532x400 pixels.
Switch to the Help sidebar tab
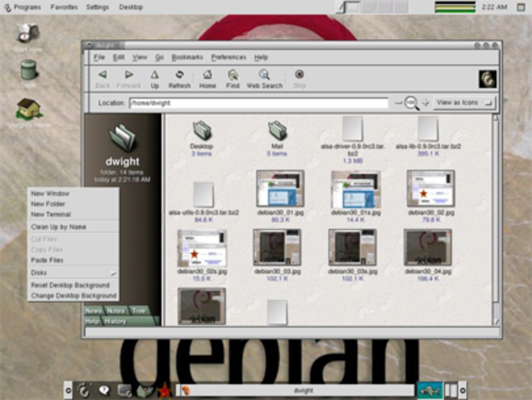92,321
